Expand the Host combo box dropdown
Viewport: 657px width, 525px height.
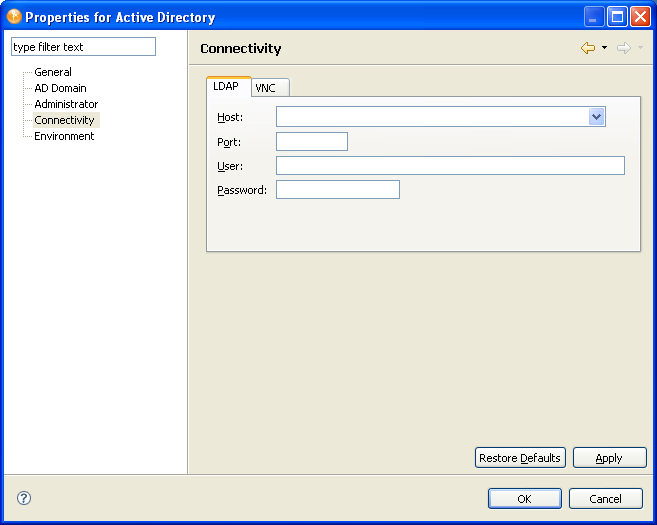596,116
